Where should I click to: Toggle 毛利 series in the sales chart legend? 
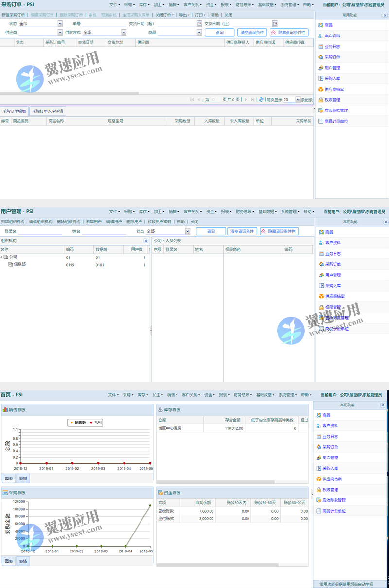[x=95, y=423]
